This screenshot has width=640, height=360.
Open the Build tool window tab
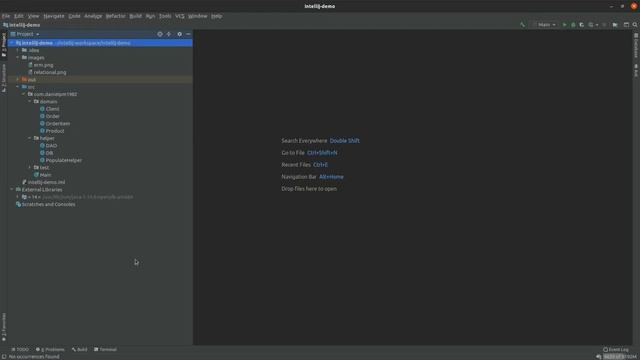tap(80, 350)
